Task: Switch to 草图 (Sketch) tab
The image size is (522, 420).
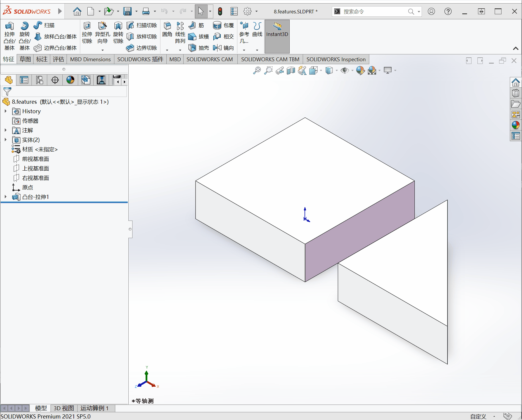Action: point(25,59)
